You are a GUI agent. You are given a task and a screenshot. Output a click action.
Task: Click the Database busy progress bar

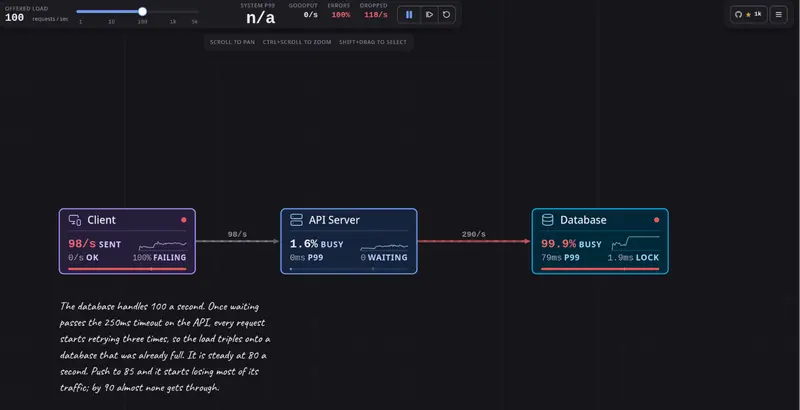tap(600, 269)
